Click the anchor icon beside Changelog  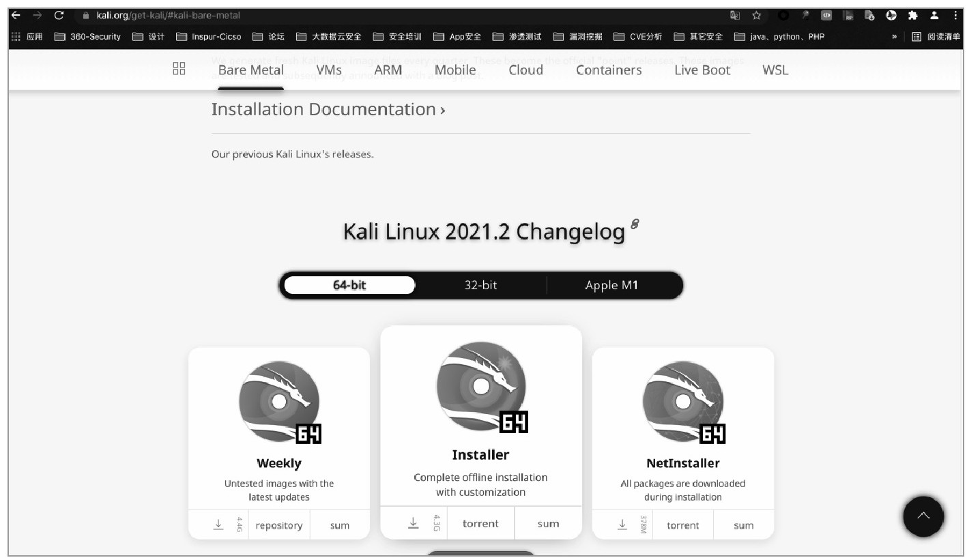tap(635, 224)
